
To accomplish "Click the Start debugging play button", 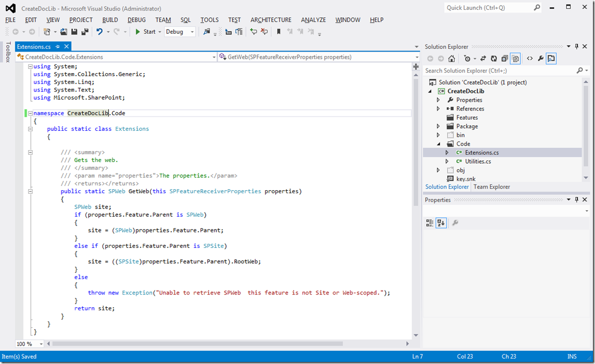I will (138, 32).
